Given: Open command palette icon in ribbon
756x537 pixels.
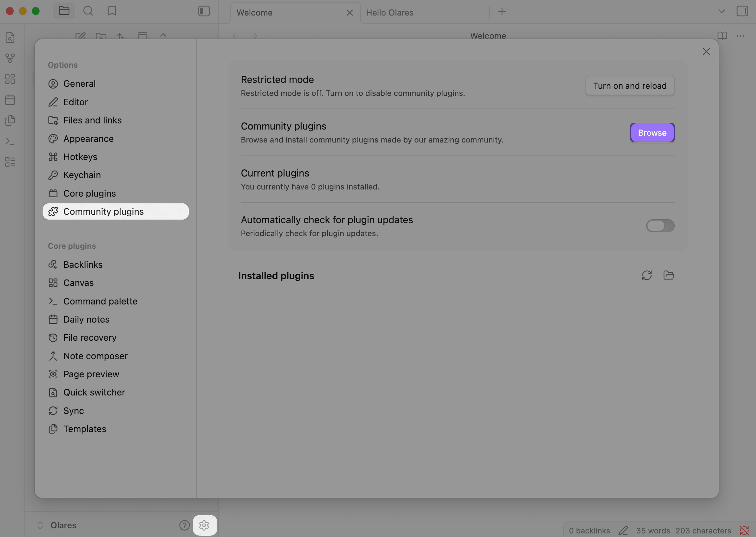Looking at the screenshot, I should pyautogui.click(x=10, y=141).
